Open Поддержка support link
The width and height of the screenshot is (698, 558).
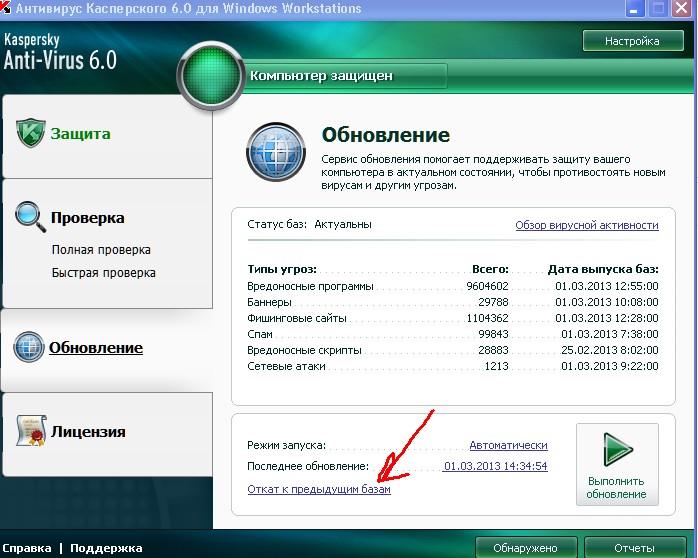click(x=106, y=548)
